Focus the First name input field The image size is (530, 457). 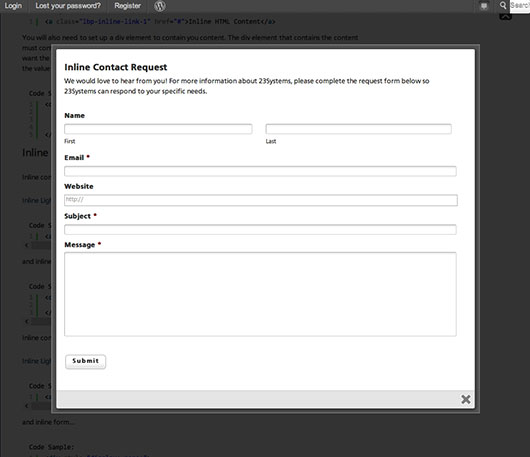pos(158,129)
